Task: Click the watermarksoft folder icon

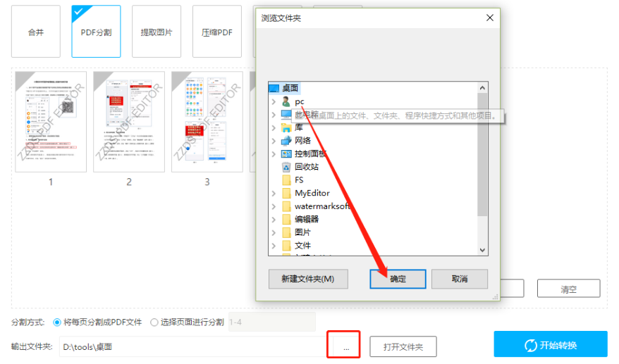Action: point(287,206)
